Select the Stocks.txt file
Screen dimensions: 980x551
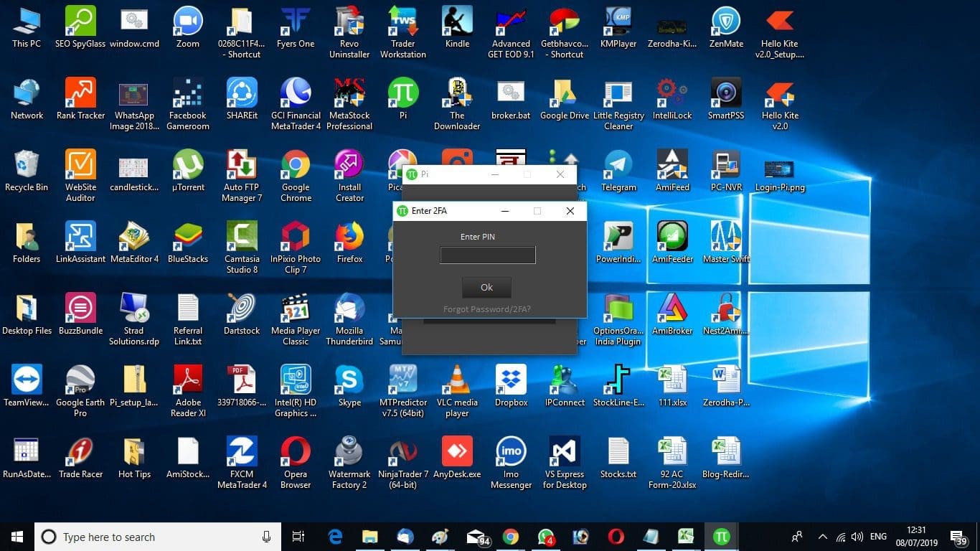[x=618, y=458]
